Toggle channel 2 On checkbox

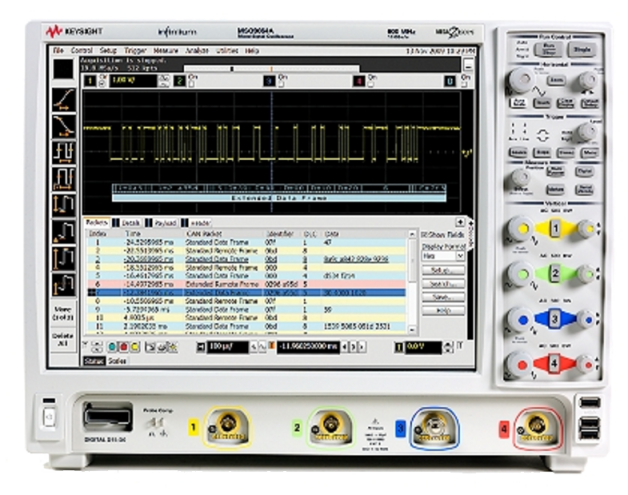[191, 84]
